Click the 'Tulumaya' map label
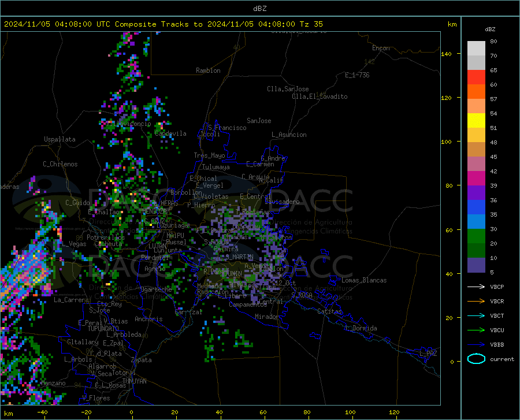The width and height of the screenshot is (520, 420). point(216,167)
